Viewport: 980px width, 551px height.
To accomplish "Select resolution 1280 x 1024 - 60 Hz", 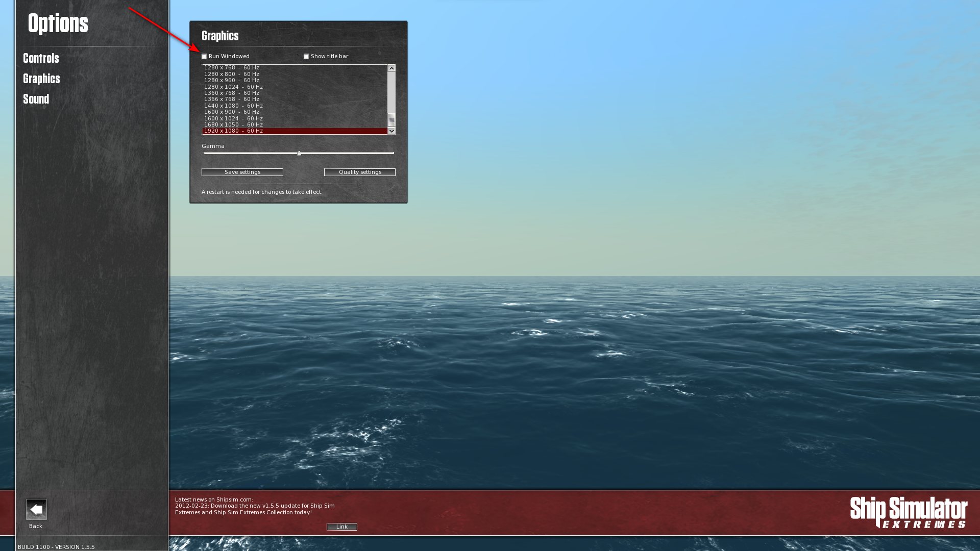I will 295,87.
